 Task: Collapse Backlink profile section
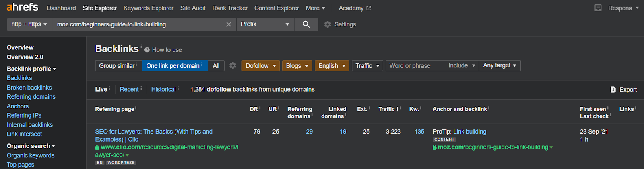pos(31,69)
